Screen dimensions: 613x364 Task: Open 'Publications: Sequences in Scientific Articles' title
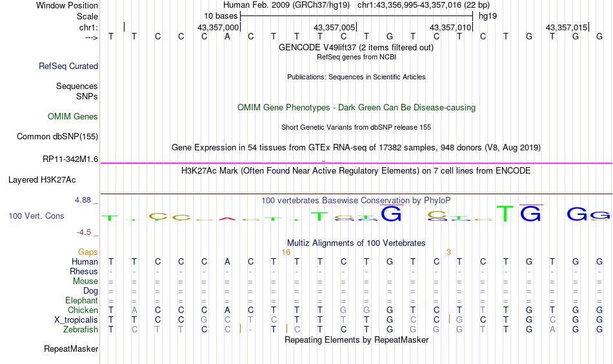coord(356,77)
